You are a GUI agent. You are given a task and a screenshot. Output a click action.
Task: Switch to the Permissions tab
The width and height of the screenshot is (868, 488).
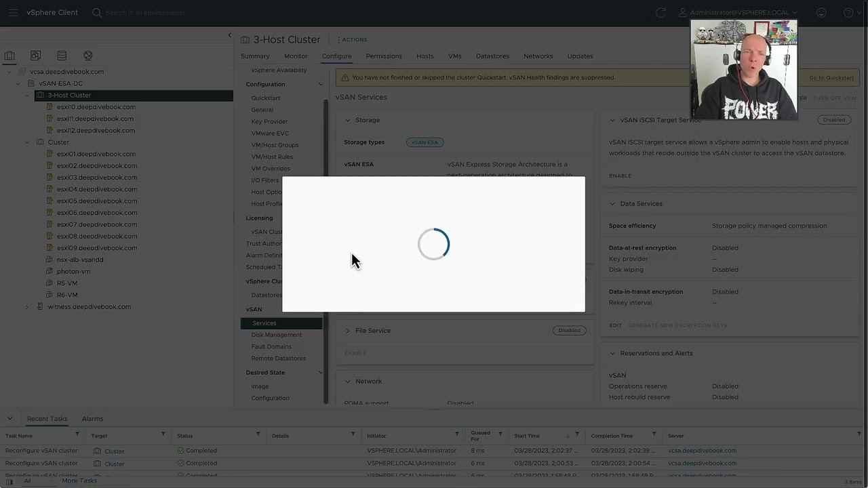[x=384, y=56]
